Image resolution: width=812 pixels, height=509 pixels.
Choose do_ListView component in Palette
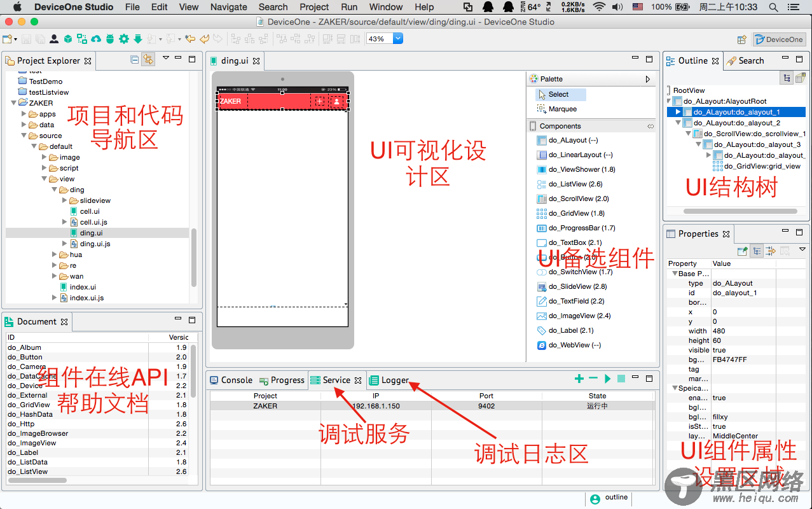570,184
